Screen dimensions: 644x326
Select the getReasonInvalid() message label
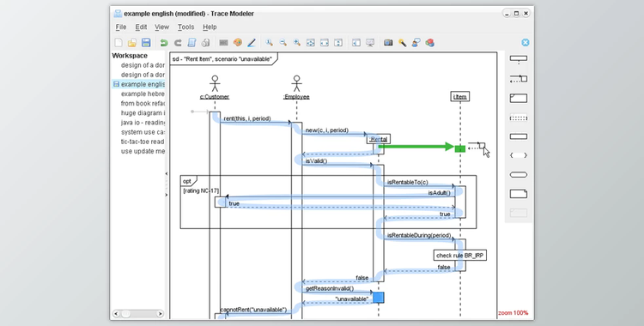click(x=330, y=288)
